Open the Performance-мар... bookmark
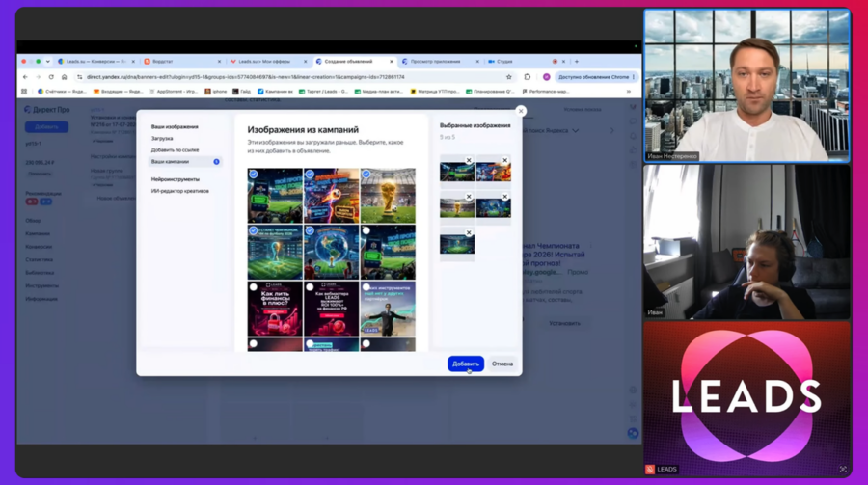 pos(545,92)
